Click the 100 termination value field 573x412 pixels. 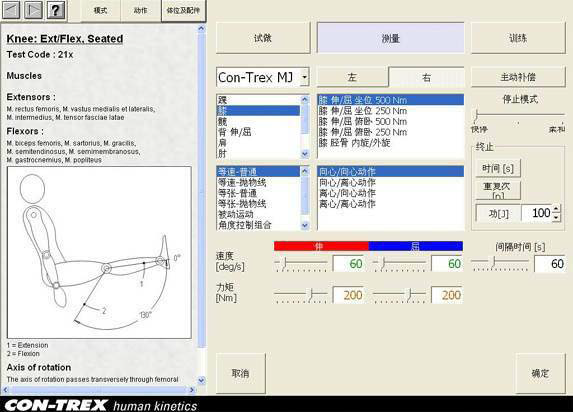coord(537,213)
